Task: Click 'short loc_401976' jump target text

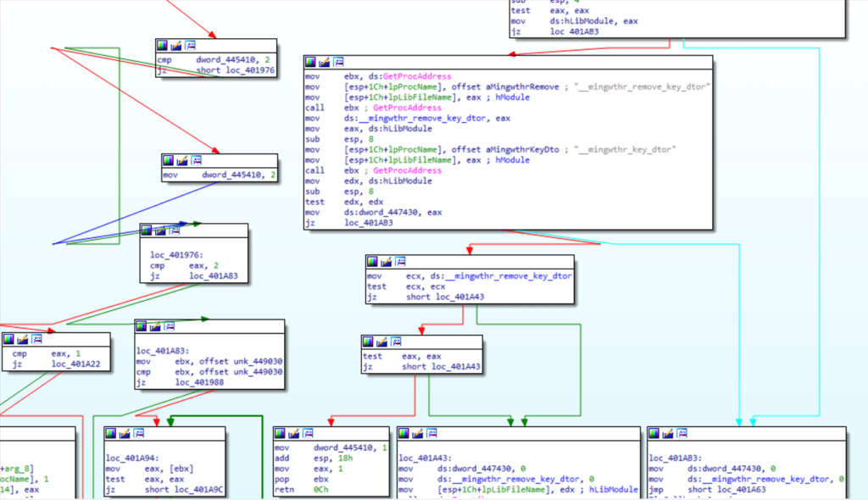Action: 236,70
